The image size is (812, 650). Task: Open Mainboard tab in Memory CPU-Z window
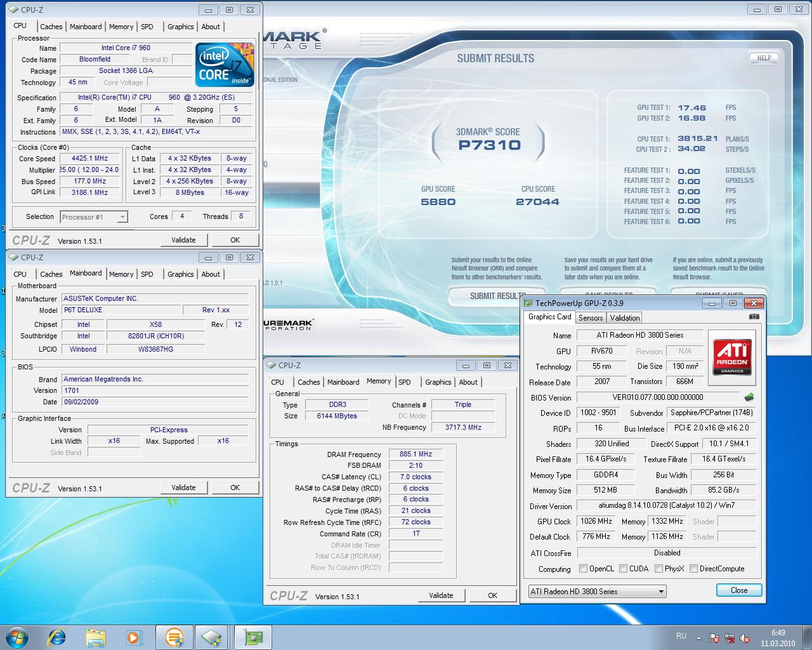(x=343, y=382)
